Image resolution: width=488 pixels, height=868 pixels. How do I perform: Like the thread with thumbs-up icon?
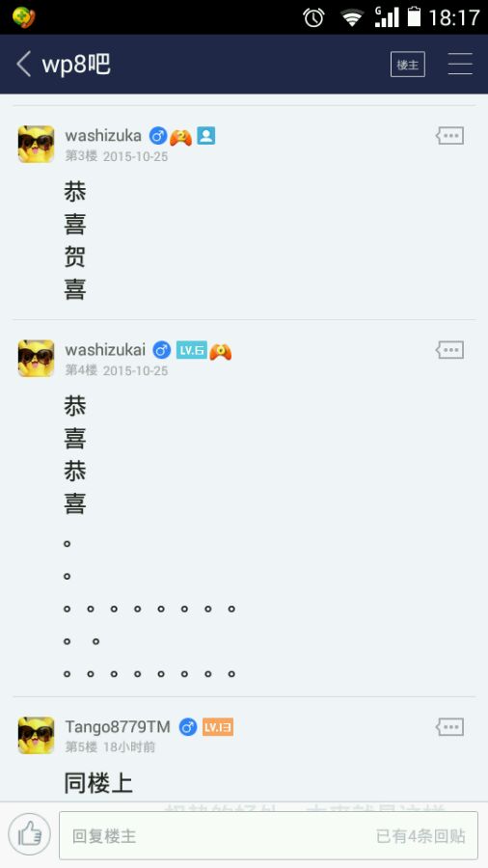tap(29, 835)
